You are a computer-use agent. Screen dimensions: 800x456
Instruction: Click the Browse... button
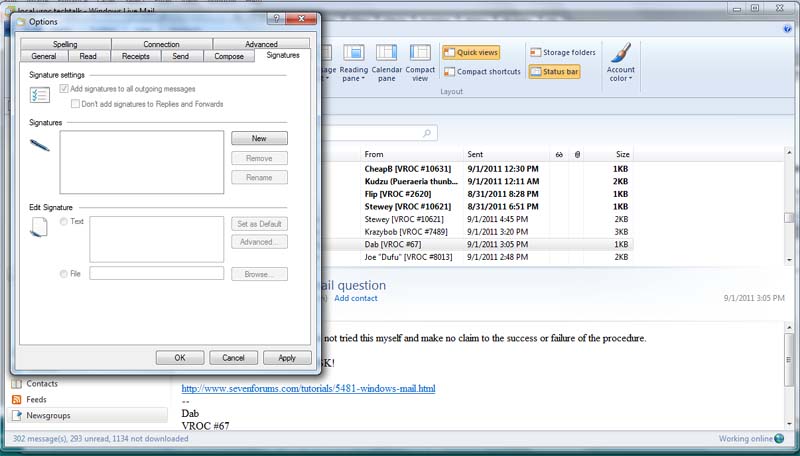[x=259, y=274]
